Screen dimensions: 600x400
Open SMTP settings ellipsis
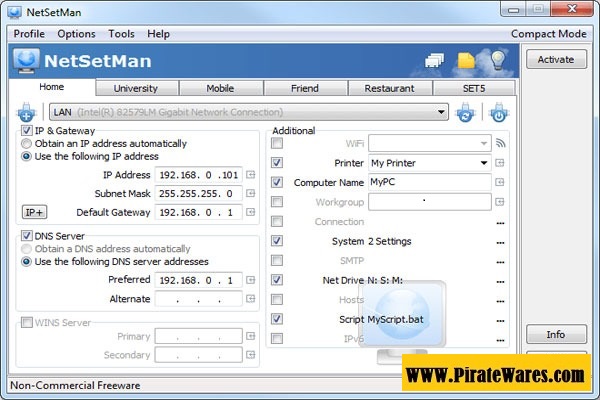coord(500,262)
